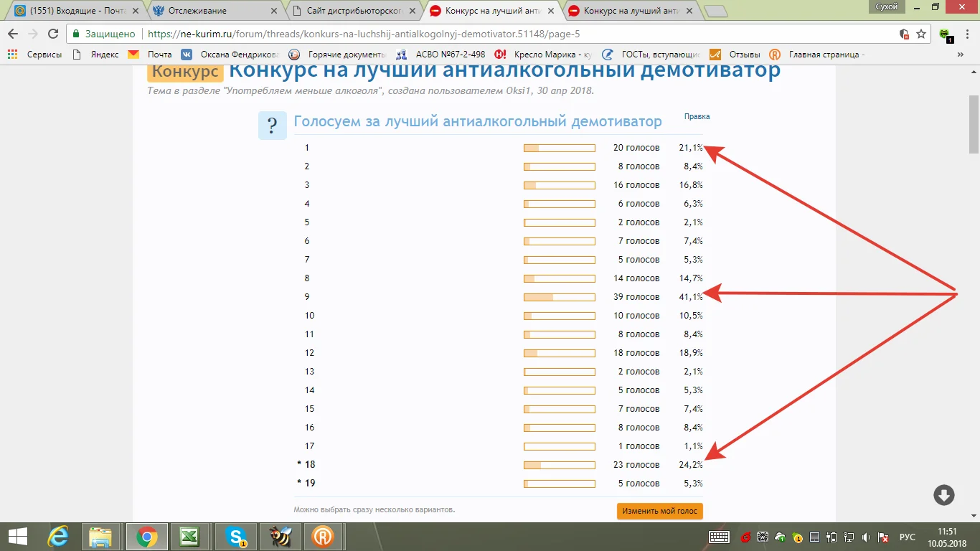Viewport: 980px width, 551px height.
Task: Reload the page with the refresh icon
Action: tap(52, 34)
